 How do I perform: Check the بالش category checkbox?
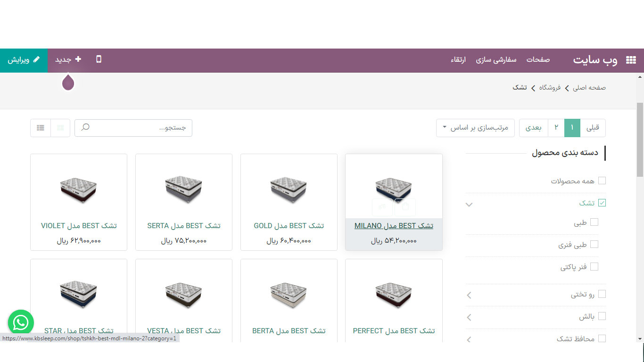point(602,316)
